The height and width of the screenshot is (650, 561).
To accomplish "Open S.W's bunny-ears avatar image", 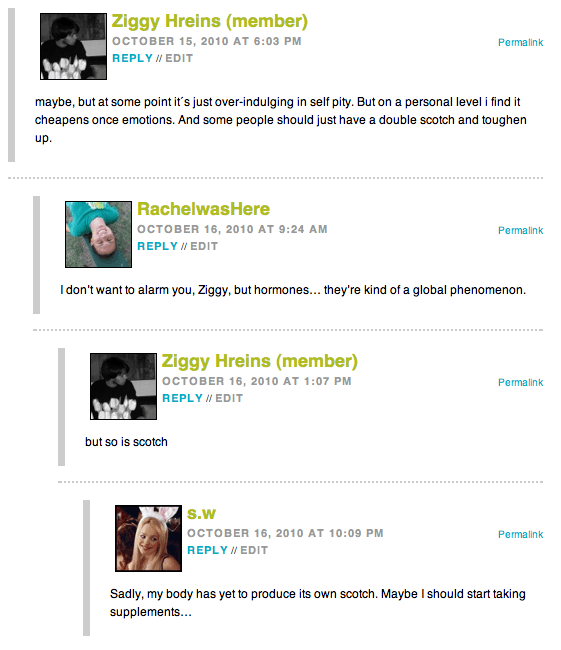I will pyautogui.click(x=148, y=538).
